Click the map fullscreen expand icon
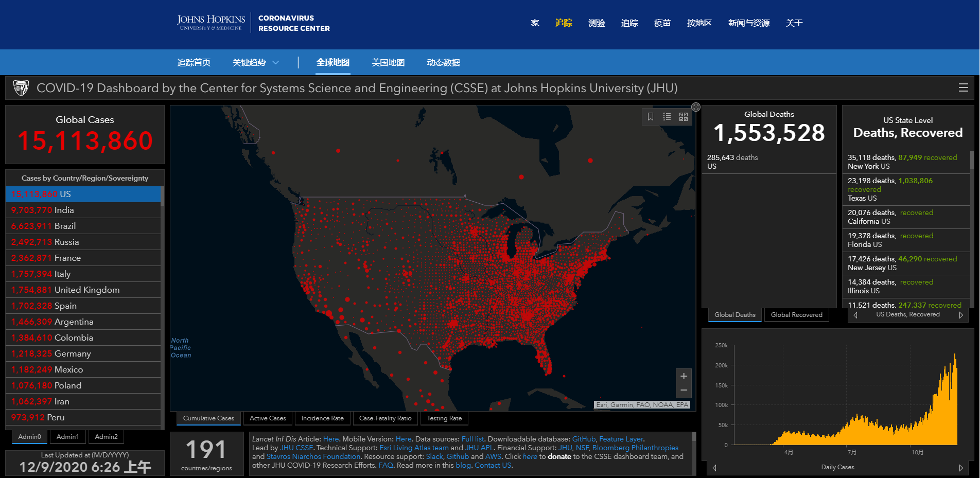 click(696, 107)
